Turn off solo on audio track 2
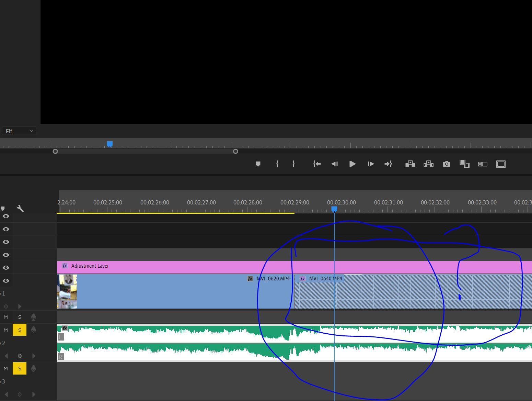Image resolution: width=532 pixels, height=401 pixels. 20,330
